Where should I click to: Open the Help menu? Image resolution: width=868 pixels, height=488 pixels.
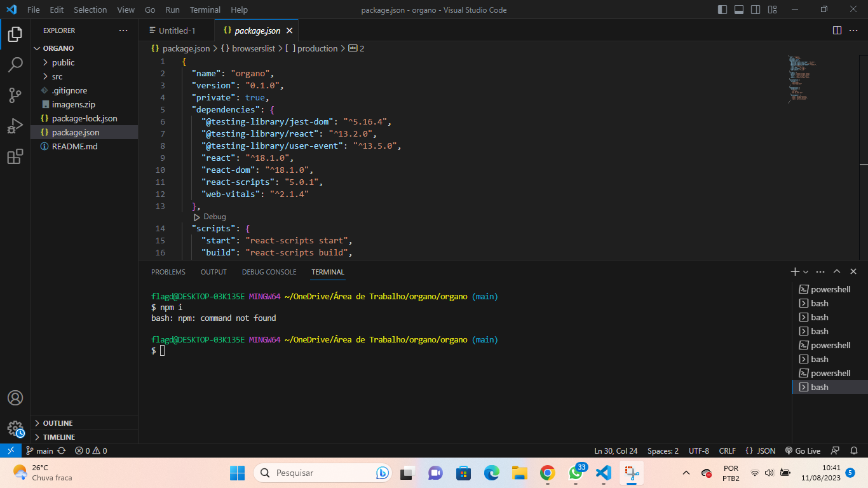point(239,10)
